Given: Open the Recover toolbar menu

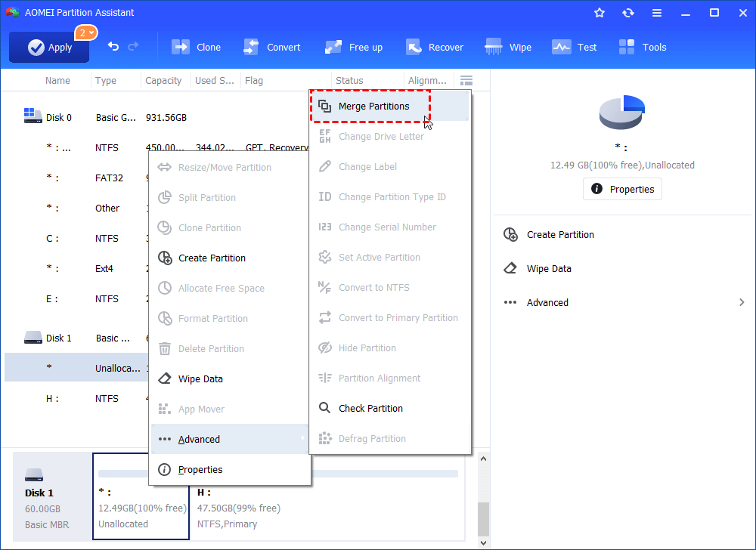Looking at the screenshot, I should click(x=435, y=47).
